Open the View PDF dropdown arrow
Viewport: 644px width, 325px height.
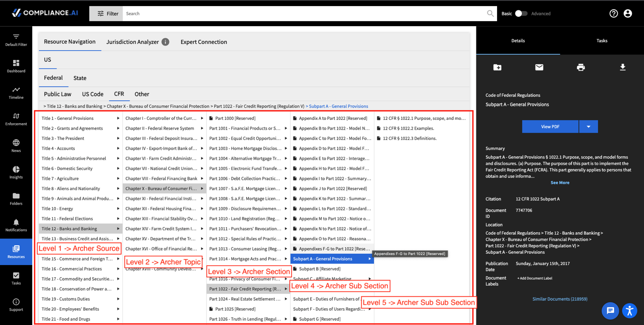point(588,126)
